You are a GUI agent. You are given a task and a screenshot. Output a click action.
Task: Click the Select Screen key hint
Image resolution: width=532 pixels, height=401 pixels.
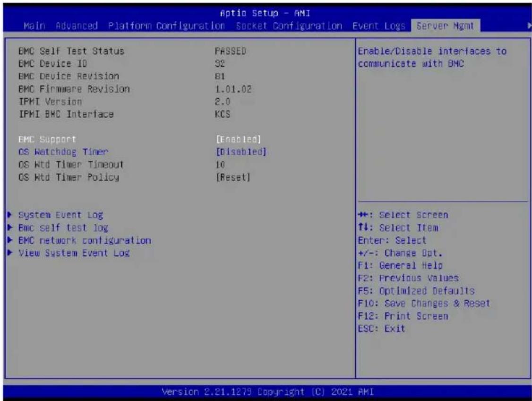pyautogui.click(x=403, y=215)
